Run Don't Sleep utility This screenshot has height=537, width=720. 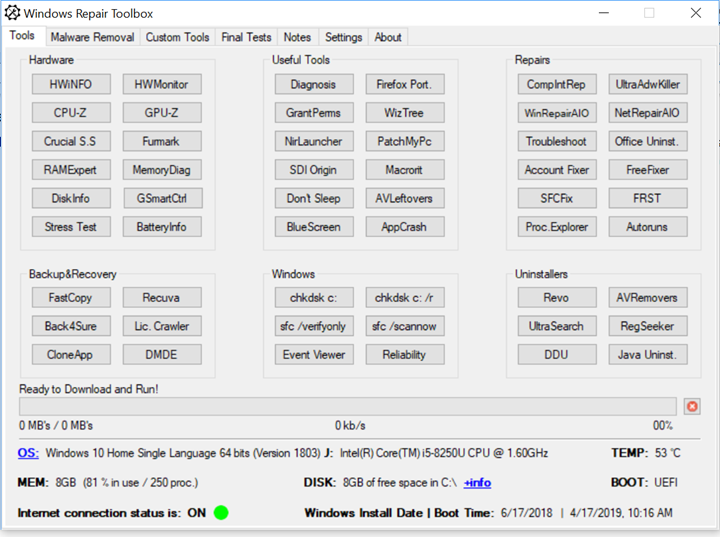pyautogui.click(x=314, y=198)
